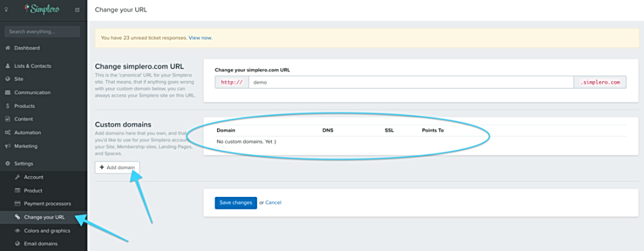Click the Change your URL chain icon
The width and height of the screenshot is (644, 251).
point(17,217)
